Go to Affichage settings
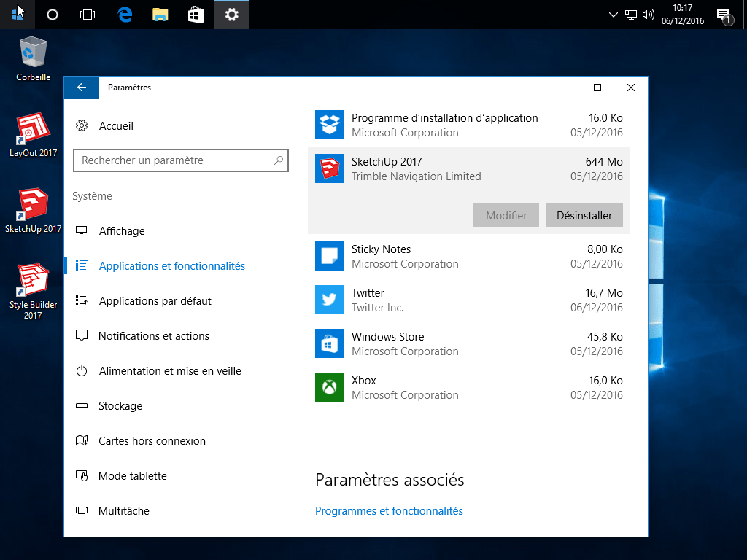This screenshot has height=560, width=747. coord(121,231)
